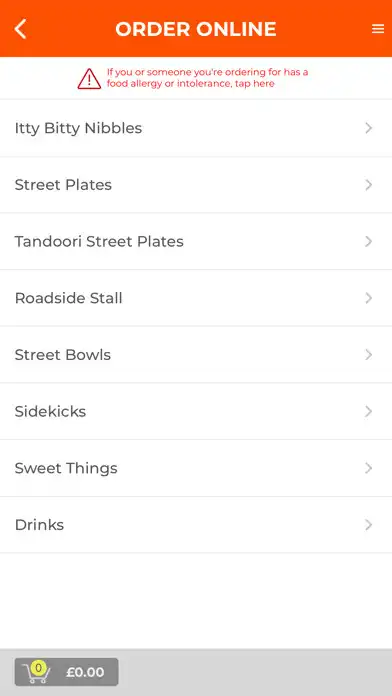Choose the Street Bowls category
Screen dimensions: 392x696
196,355
